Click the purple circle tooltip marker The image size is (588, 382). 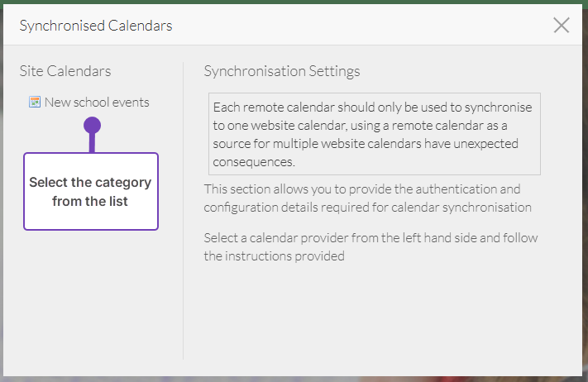click(x=92, y=126)
